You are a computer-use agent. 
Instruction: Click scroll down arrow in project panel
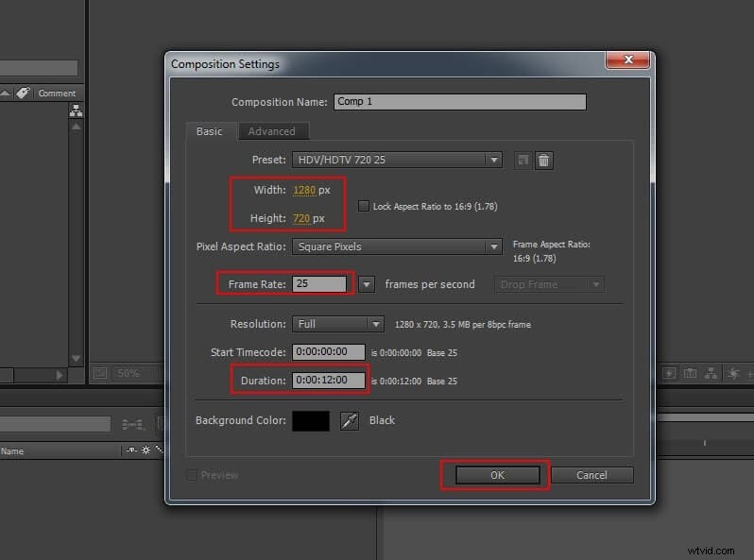tap(76, 358)
